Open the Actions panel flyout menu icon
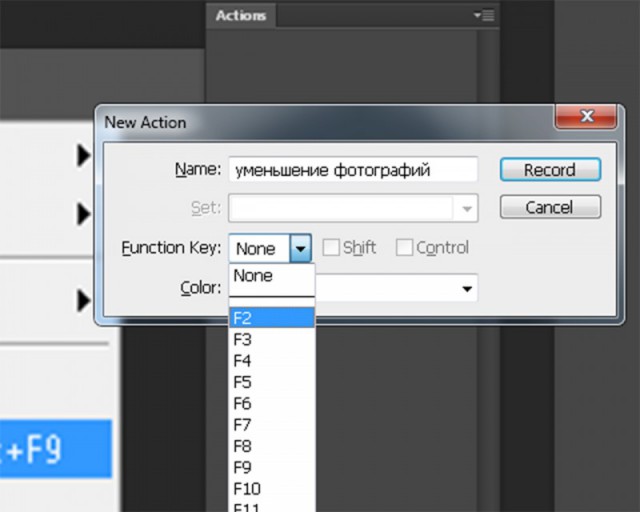 click(x=484, y=16)
